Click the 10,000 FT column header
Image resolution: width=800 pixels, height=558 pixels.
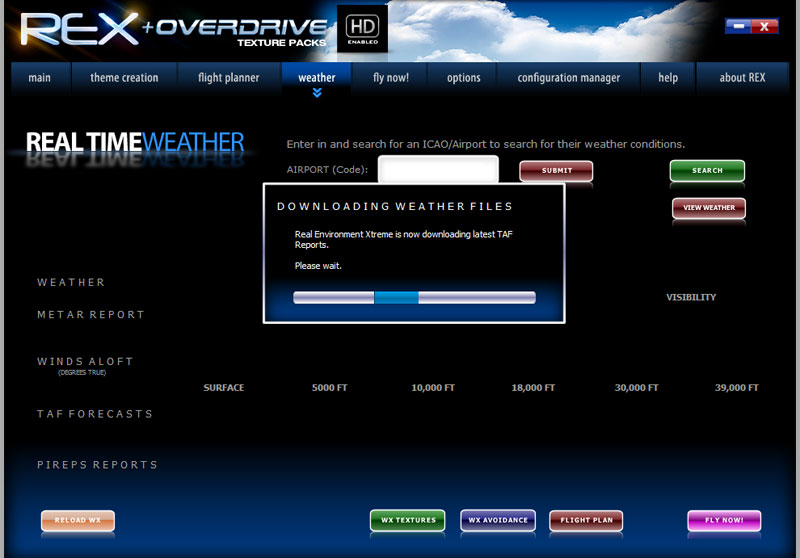[x=433, y=388]
